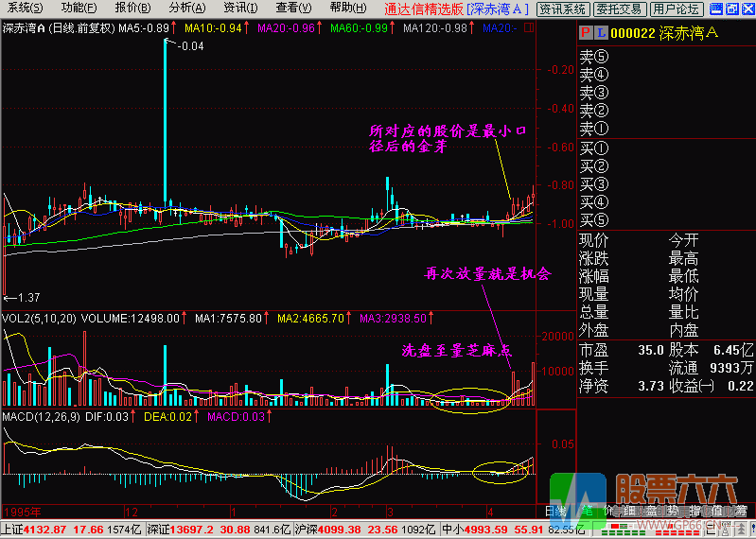The image size is (756, 539).
Task: Open the 功能(F) menu
Action: click(73, 9)
